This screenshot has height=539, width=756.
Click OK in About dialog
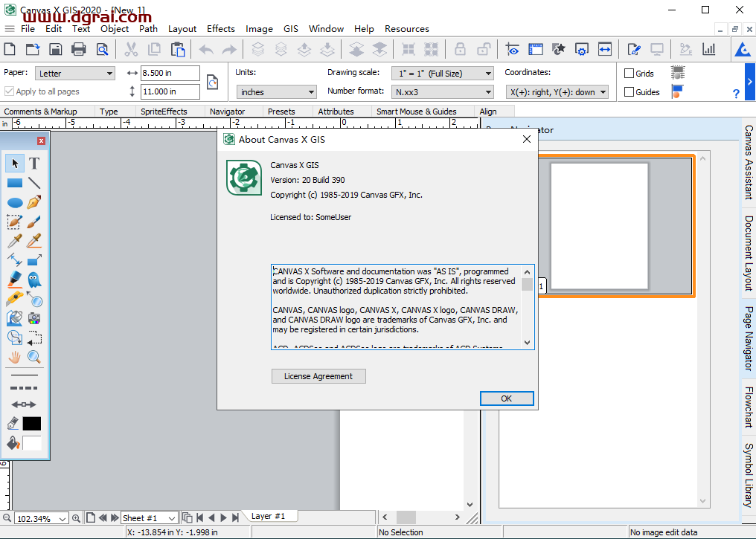(506, 398)
